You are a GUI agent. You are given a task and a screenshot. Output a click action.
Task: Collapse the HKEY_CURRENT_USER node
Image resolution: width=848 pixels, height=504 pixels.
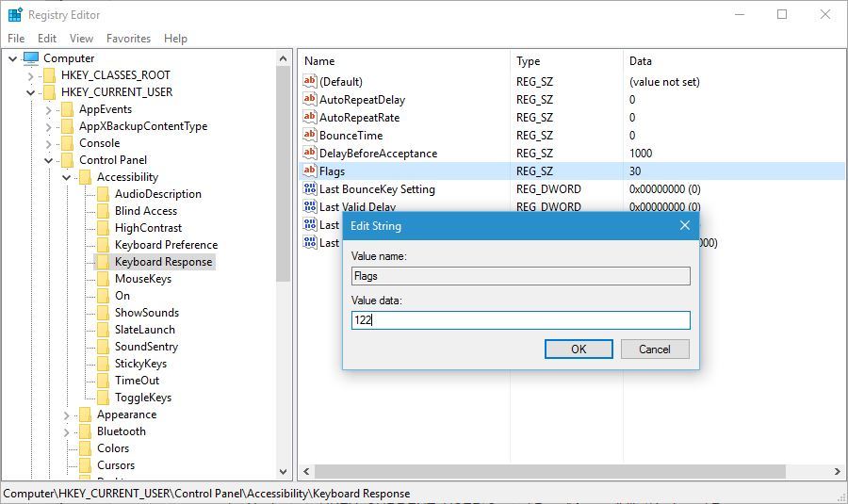pyautogui.click(x=31, y=92)
